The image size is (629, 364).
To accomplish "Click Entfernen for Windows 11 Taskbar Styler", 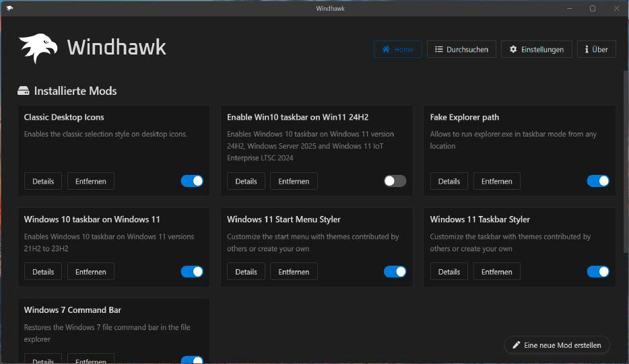I will pos(496,272).
